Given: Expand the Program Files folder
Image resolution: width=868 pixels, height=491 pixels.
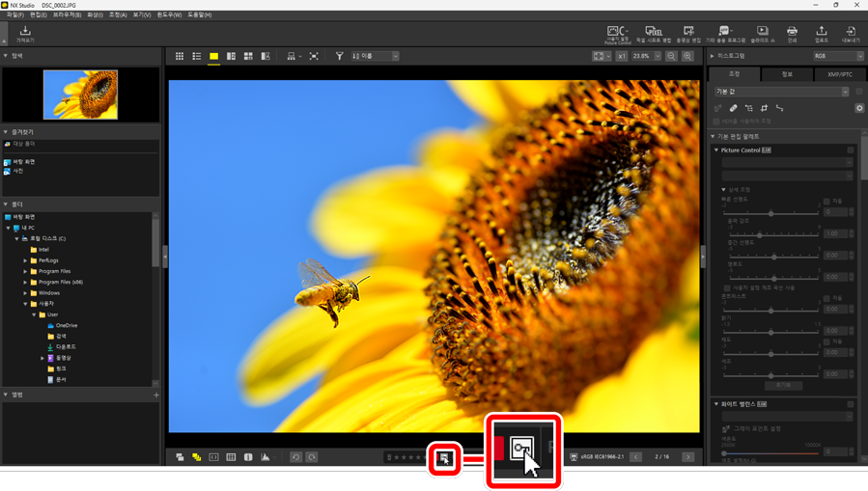Looking at the screenshot, I should point(26,271).
